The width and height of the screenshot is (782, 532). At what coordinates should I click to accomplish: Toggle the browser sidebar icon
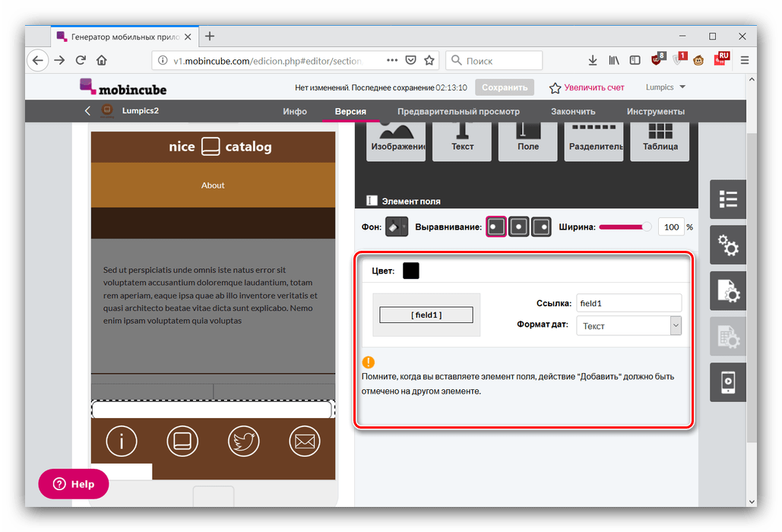point(635,60)
